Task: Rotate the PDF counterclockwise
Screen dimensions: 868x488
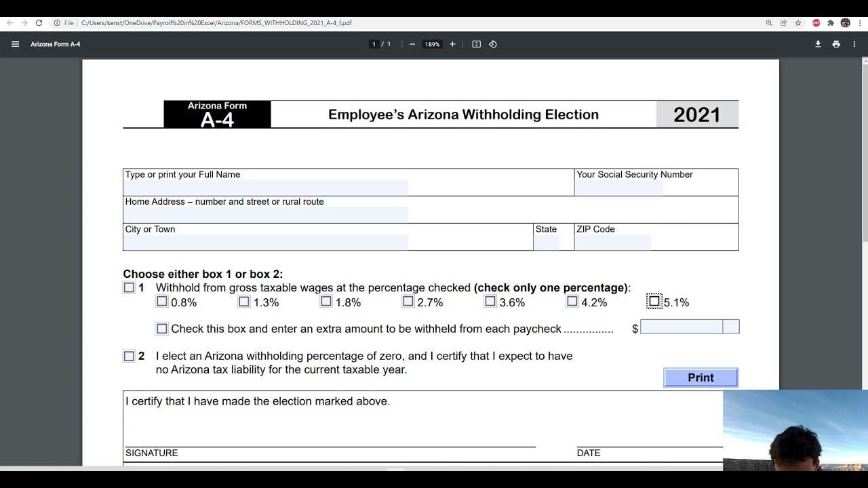Action: click(493, 44)
